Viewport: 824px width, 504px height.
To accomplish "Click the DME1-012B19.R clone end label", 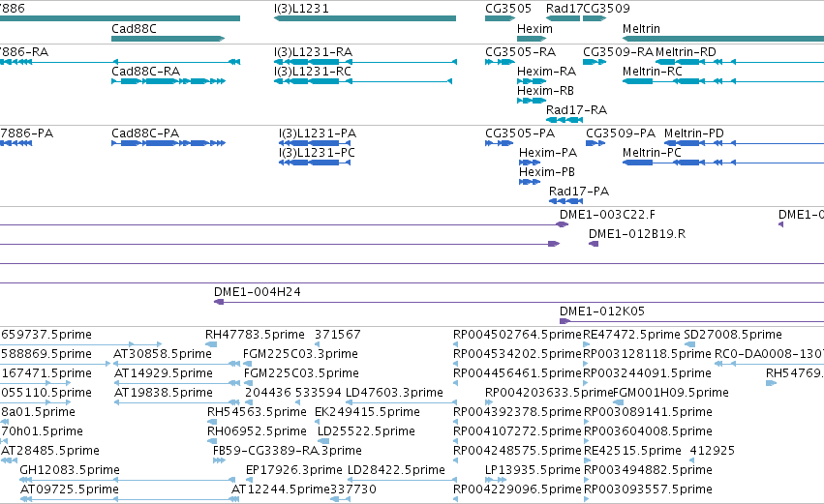I will (637, 234).
